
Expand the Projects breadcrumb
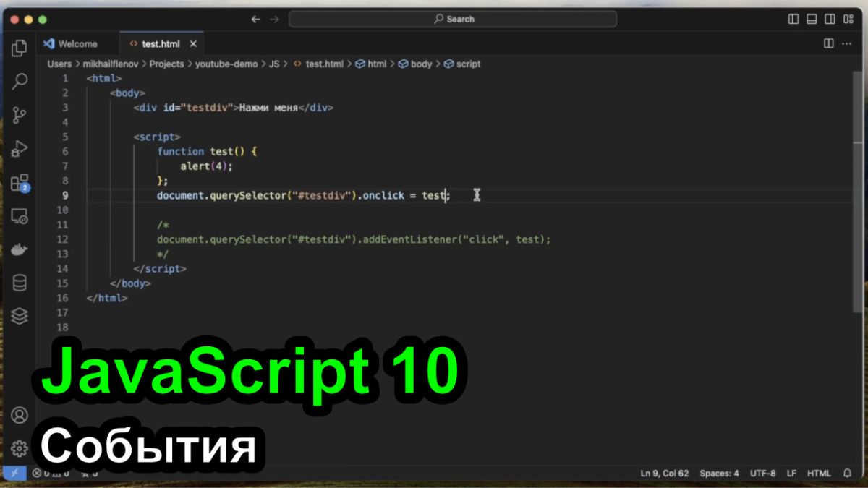pos(166,64)
